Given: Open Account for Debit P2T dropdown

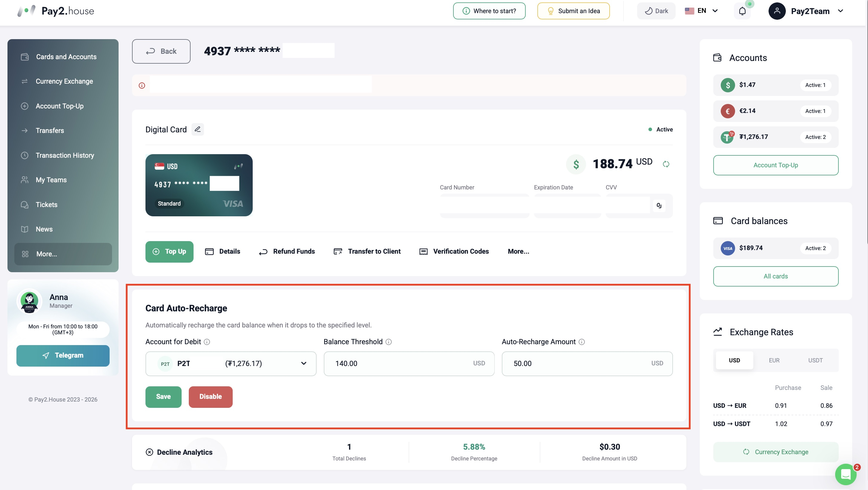Looking at the screenshot, I should click(231, 363).
